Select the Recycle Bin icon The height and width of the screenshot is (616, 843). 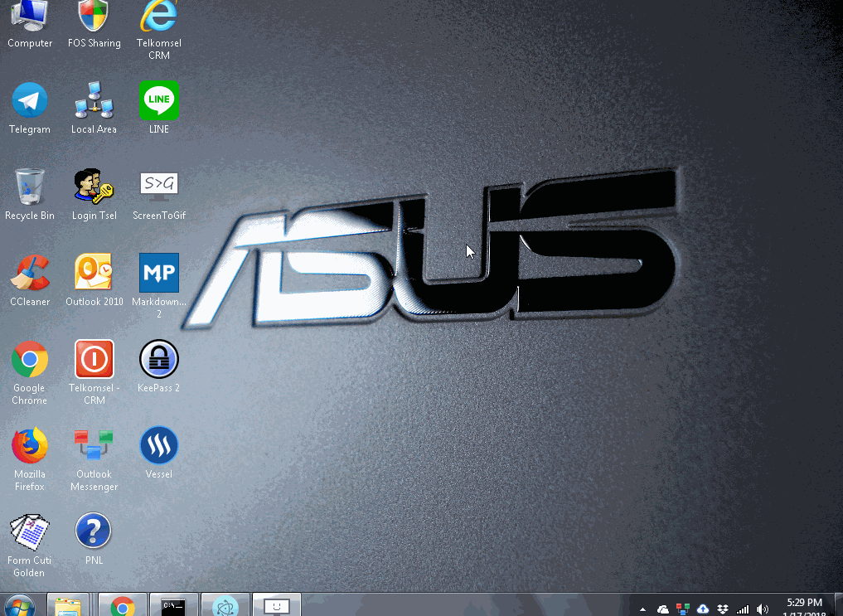click(30, 194)
